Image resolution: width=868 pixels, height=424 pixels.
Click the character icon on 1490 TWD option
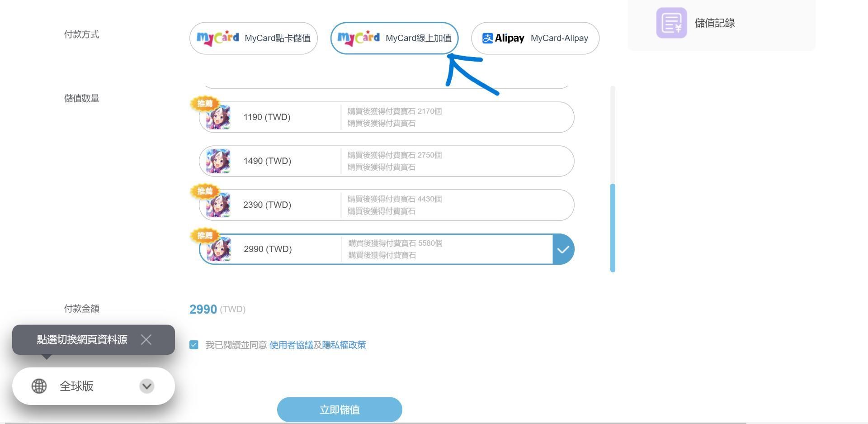(x=218, y=161)
